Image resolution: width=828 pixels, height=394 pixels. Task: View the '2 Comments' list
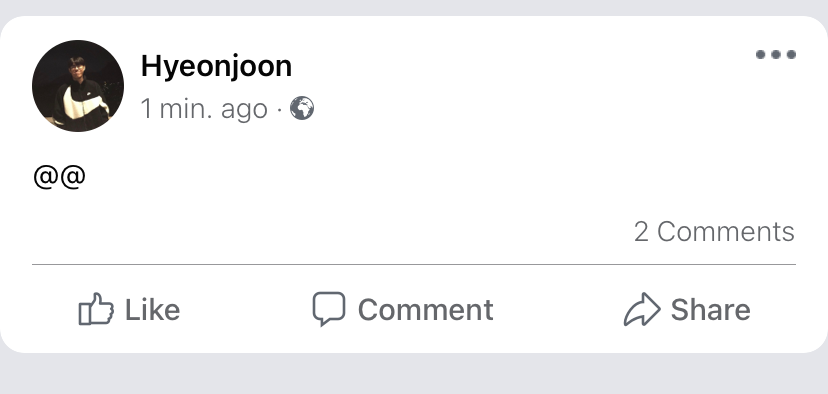click(714, 231)
